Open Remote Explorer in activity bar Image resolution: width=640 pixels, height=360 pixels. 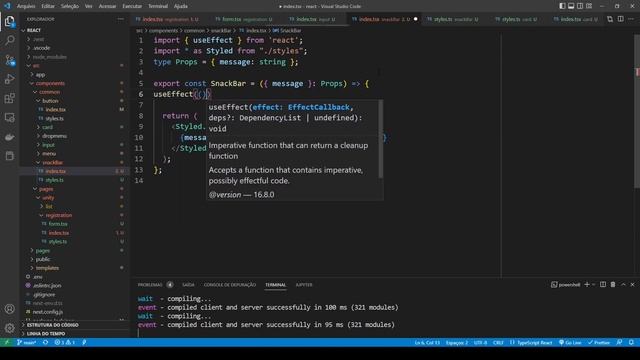10,118
